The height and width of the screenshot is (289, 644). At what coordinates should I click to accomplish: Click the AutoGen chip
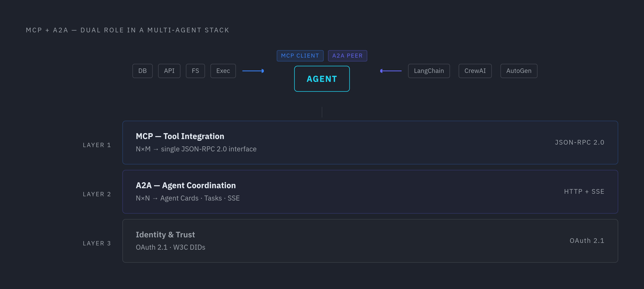519,71
